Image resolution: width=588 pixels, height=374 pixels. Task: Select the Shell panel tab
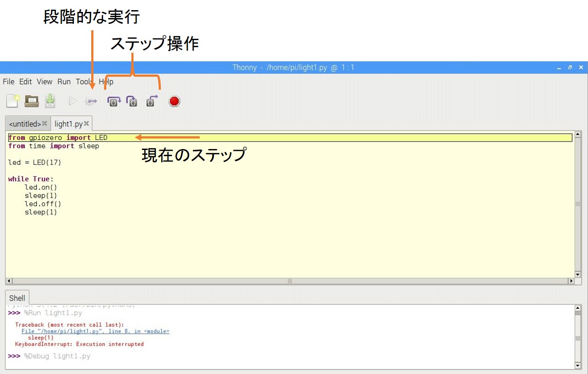point(17,298)
